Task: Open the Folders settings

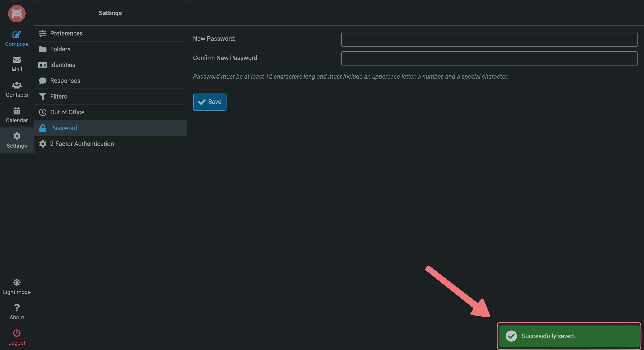Action: coord(60,49)
